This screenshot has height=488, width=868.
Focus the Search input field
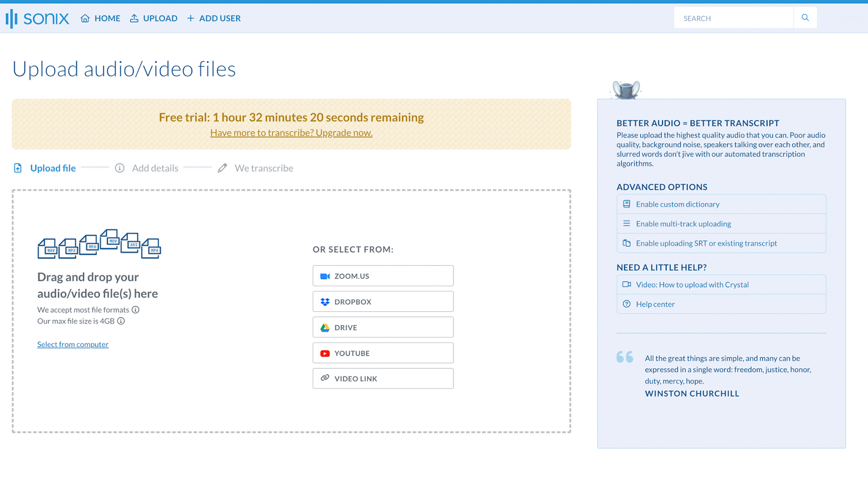click(733, 18)
